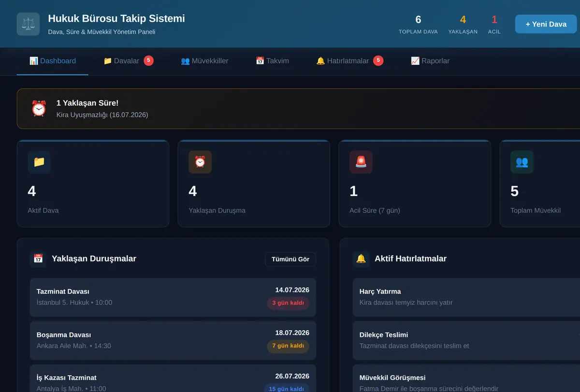Click the Hukuk Bürosu Takip Sistemi title
The width and height of the screenshot is (580, 392).
pyautogui.click(x=116, y=19)
